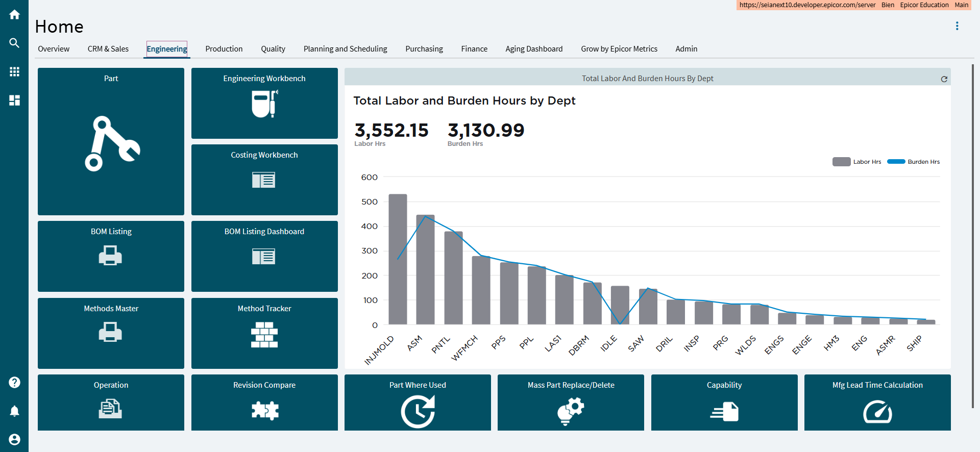Toggle Burden Hrs legend series

tap(913, 162)
